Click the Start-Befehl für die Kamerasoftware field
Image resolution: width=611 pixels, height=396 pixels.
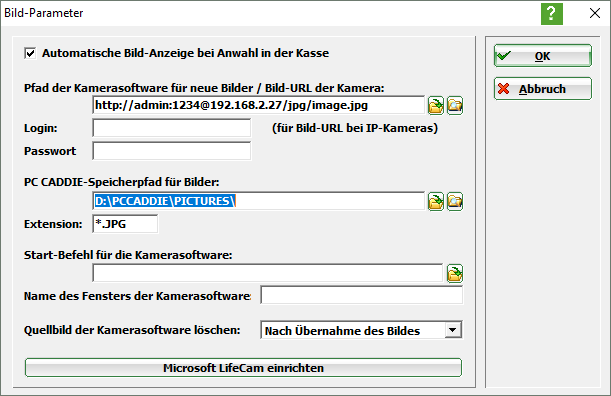(x=268, y=273)
